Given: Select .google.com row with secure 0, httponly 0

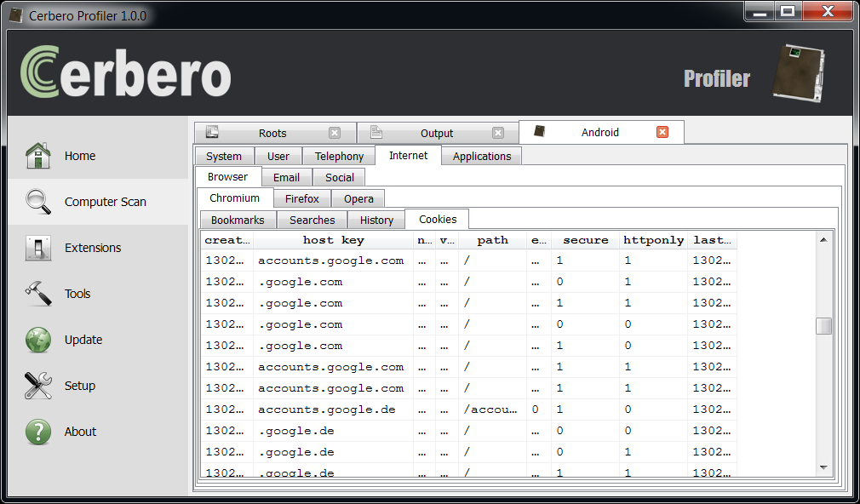Looking at the screenshot, I should point(468,324).
